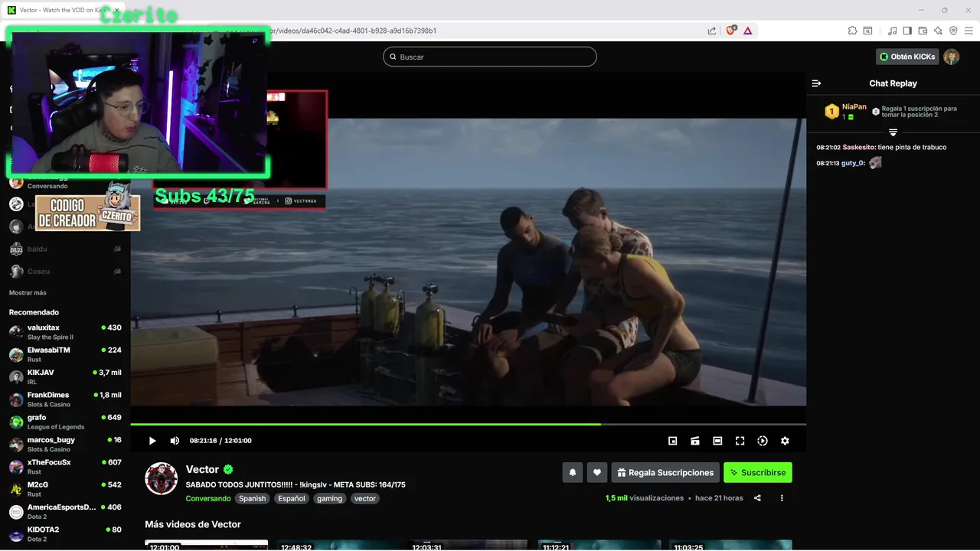Select the vector tag

(x=365, y=498)
